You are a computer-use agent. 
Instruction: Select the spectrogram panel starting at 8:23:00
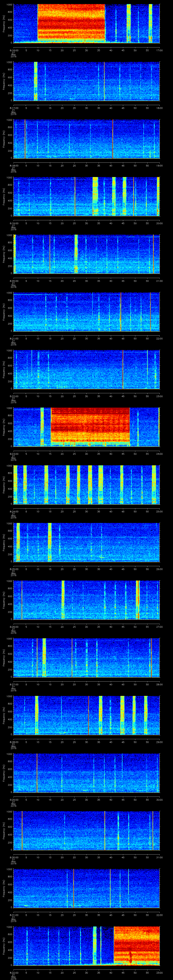click(x=87, y=427)
